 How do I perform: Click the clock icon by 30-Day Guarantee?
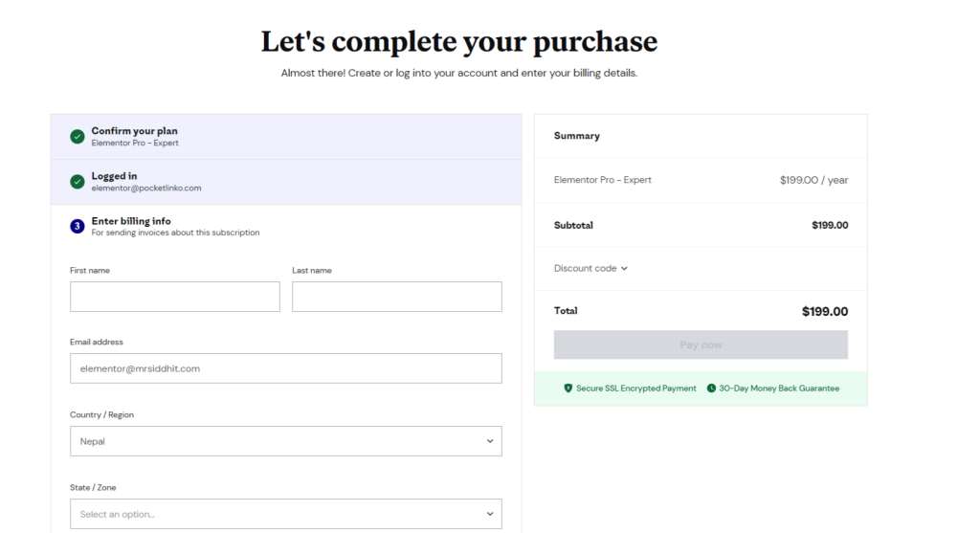(x=711, y=389)
